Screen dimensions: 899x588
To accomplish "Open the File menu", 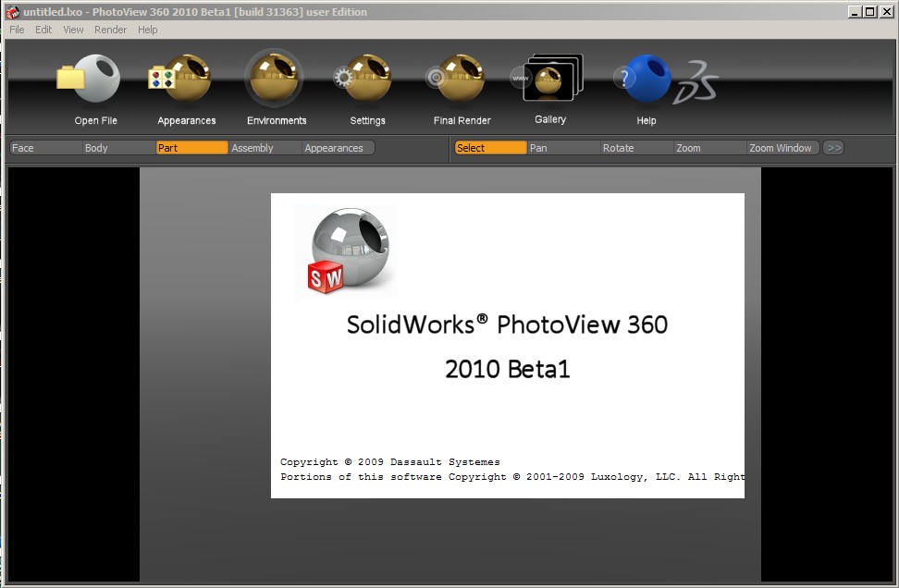I will tap(17, 30).
